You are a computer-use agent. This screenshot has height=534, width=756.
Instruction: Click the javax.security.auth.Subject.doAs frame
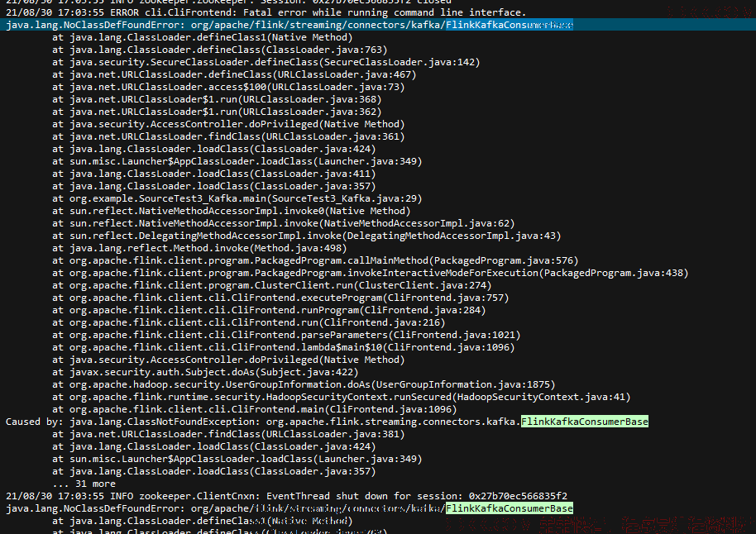coord(205,372)
